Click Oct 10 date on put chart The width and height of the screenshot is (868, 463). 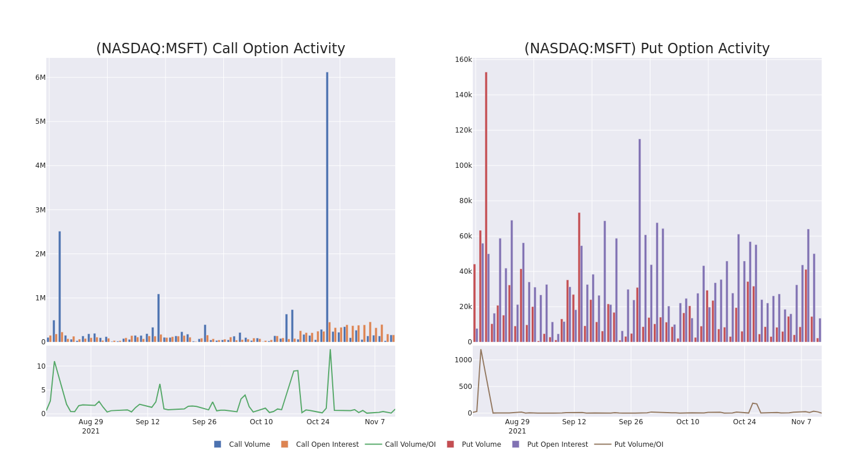click(x=687, y=422)
